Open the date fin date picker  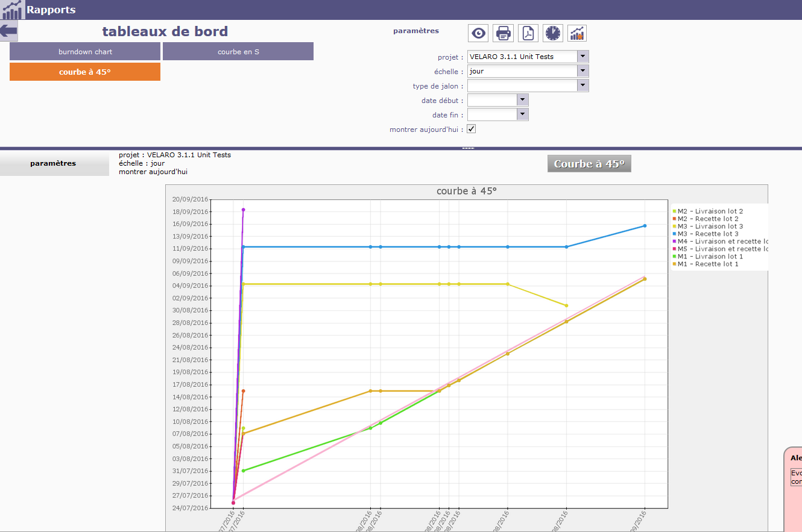(522, 114)
